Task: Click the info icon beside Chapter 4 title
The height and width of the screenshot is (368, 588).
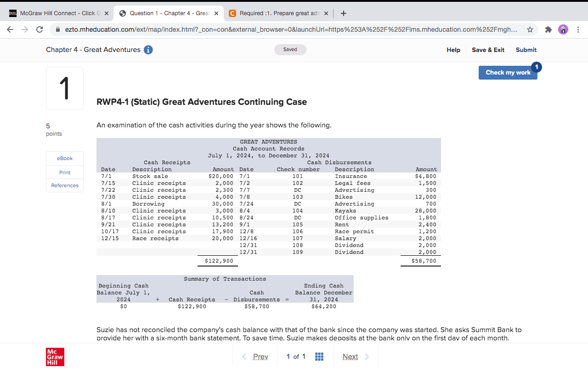Action: pyautogui.click(x=148, y=50)
